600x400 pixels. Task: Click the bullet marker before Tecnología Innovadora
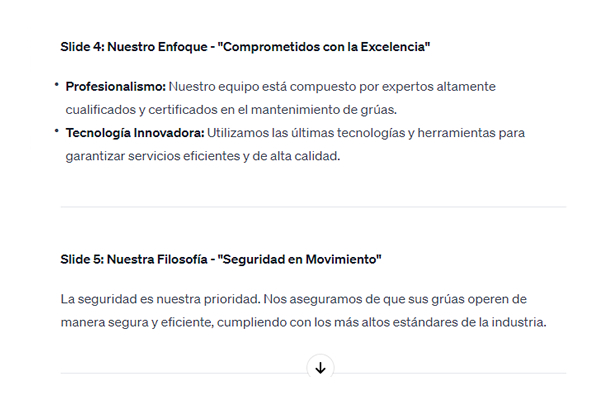tap(57, 132)
